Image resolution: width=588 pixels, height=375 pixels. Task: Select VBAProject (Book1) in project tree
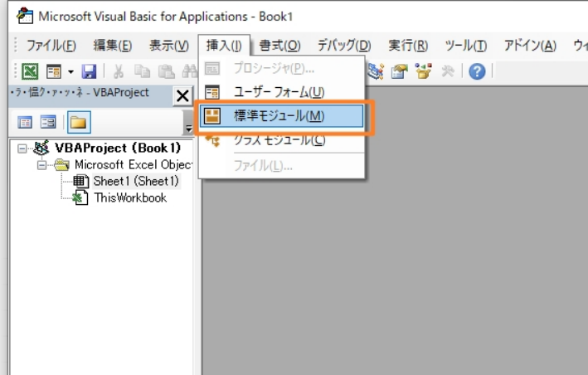pyautogui.click(x=118, y=148)
